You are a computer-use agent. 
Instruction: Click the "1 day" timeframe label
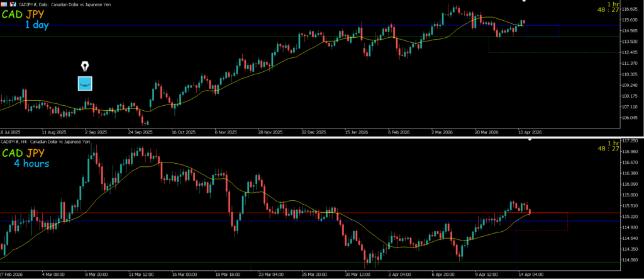36,25
